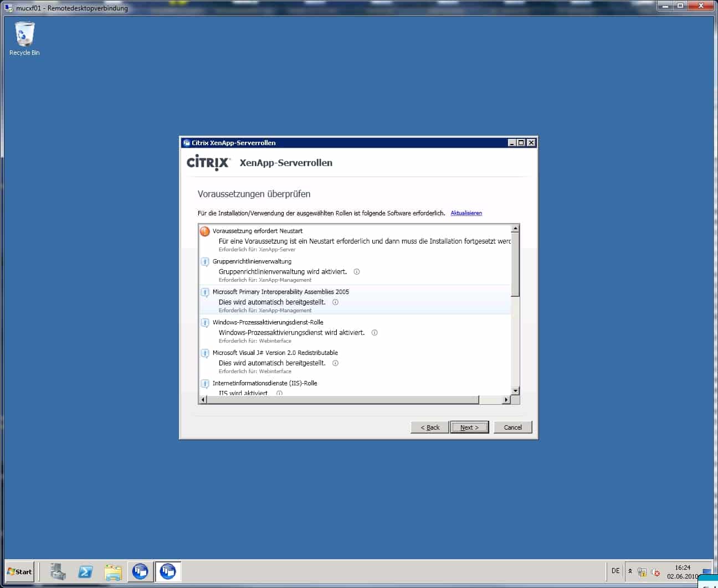Screen dimensions: 718x588
Task: Open Windows Explorer folder icon in taskbar
Action: pos(113,571)
